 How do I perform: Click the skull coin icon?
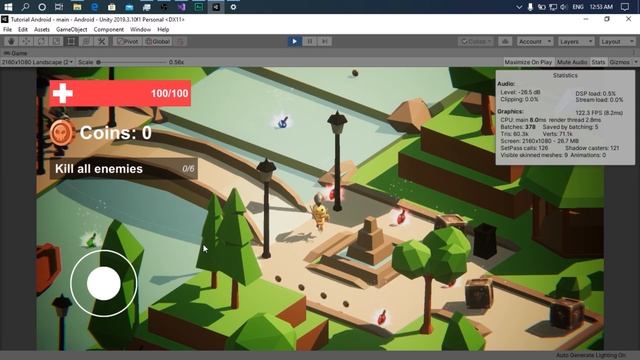[x=62, y=133]
